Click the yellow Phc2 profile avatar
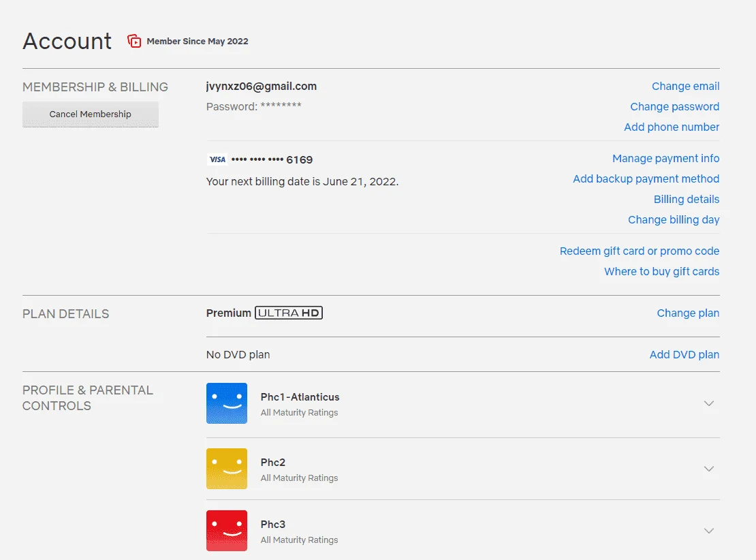Screen dimensions: 756x560 pyautogui.click(x=227, y=468)
